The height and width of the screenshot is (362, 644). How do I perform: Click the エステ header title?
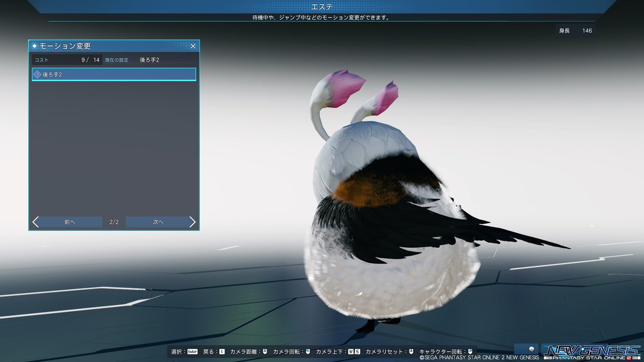(321, 6)
